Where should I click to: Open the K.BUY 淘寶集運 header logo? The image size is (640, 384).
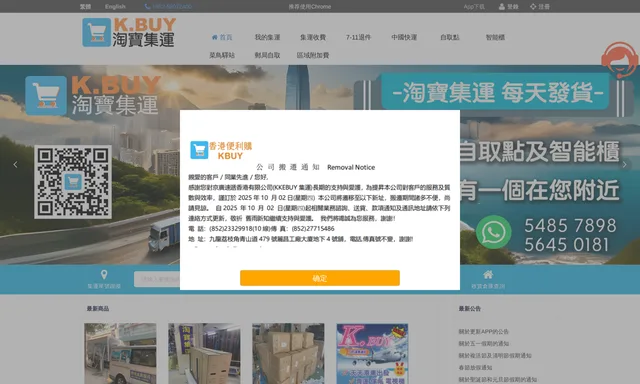point(129,32)
